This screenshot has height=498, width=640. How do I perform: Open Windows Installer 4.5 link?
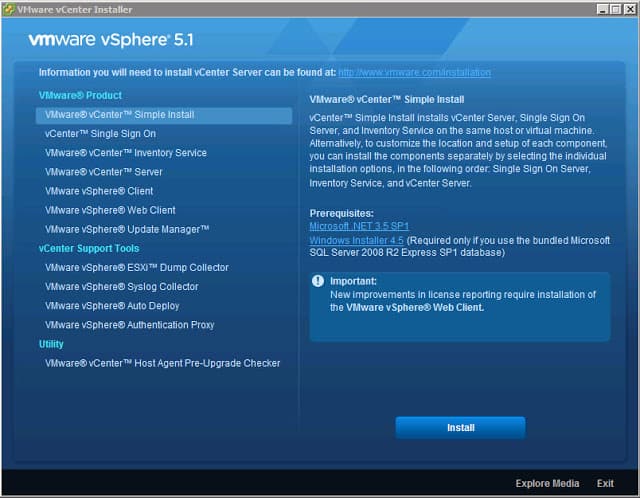[x=356, y=240]
